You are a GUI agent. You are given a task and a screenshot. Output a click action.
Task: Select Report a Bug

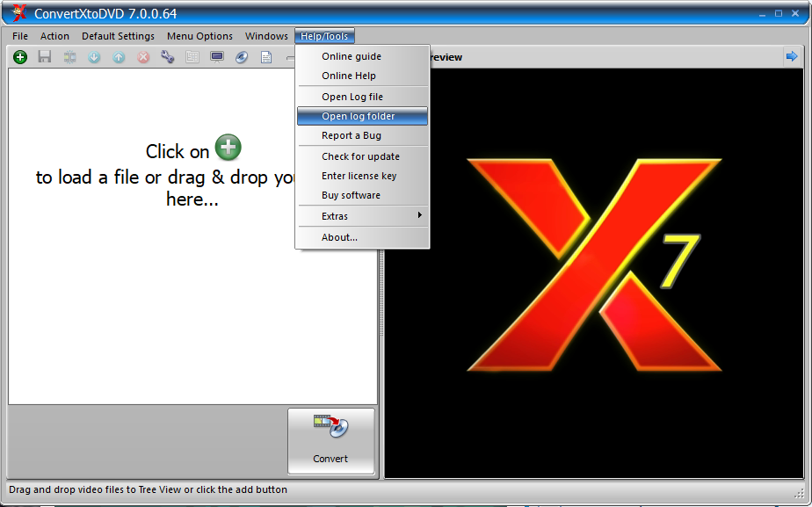tap(362, 135)
